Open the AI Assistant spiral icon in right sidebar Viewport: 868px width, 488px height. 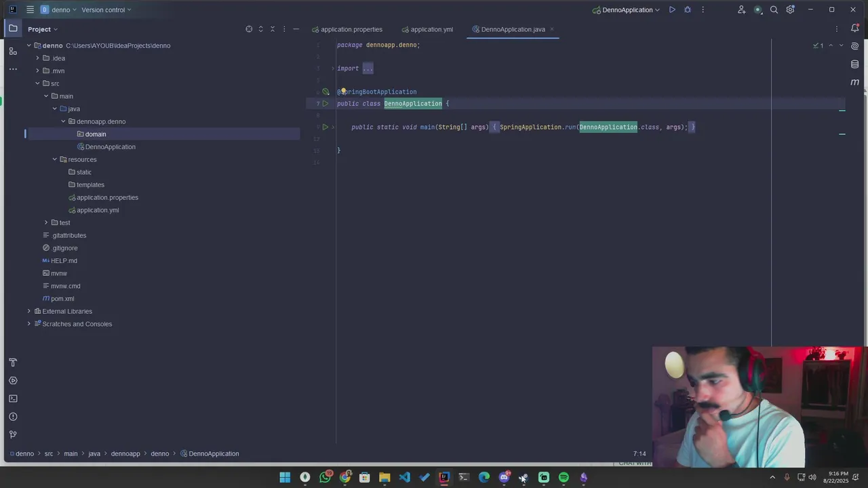(x=855, y=46)
